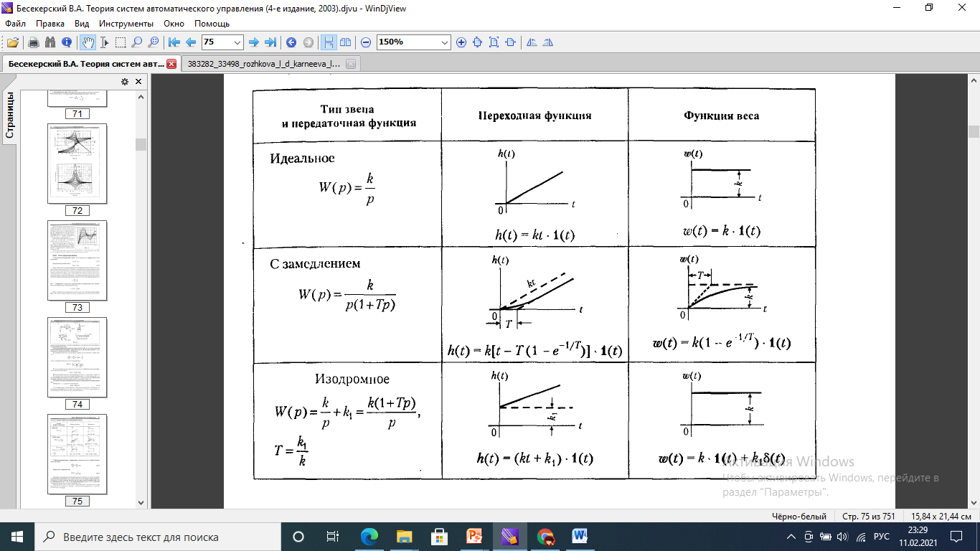Open the Помощь menu
Image resolution: width=980 pixels, height=551 pixels.
212,24
